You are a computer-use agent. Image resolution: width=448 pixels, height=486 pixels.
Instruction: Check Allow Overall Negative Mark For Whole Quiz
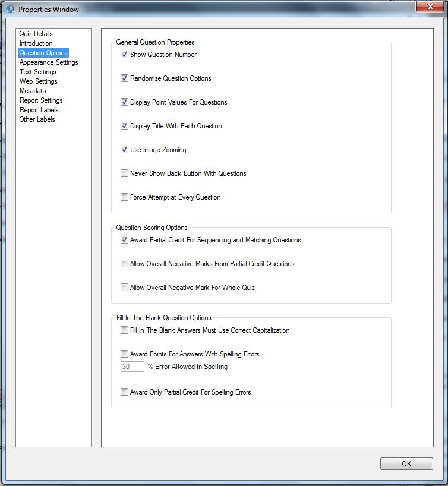(124, 288)
